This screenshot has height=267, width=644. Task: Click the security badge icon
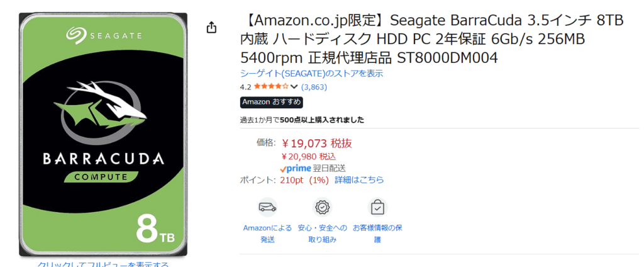[323, 207]
